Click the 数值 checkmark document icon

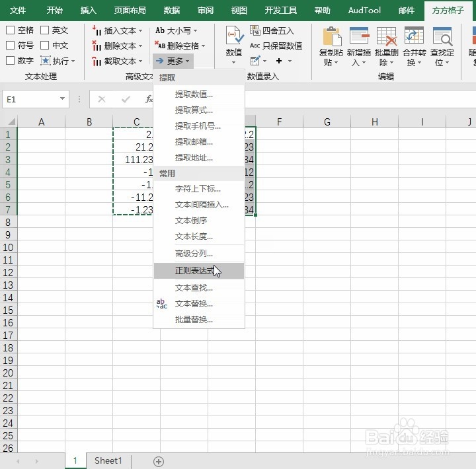click(234, 35)
